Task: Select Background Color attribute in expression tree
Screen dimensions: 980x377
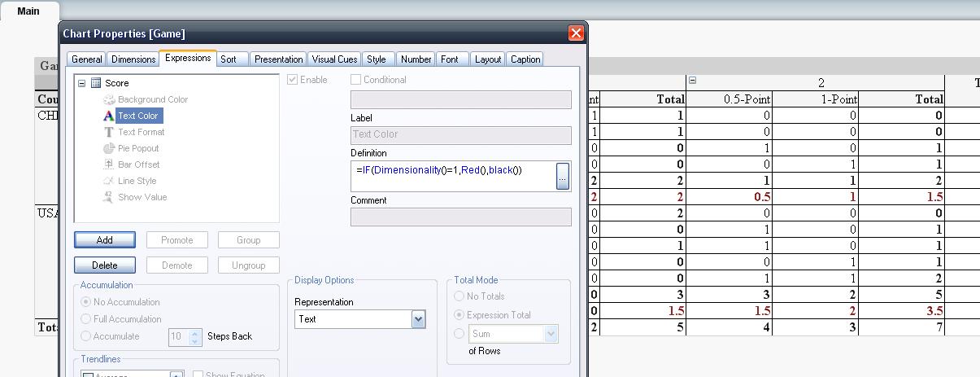Action: 152,99
